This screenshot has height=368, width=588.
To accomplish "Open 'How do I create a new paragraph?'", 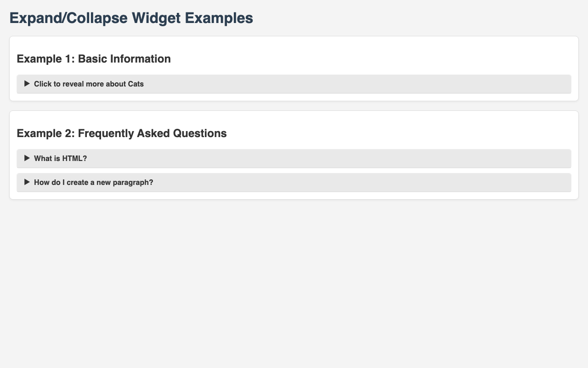I will pyautogui.click(x=93, y=182).
